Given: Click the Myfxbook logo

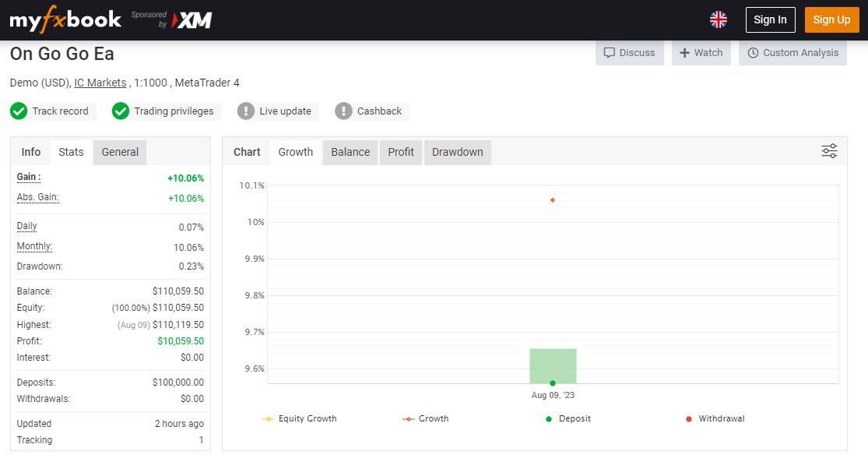Looking at the screenshot, I should click(65, 20).
